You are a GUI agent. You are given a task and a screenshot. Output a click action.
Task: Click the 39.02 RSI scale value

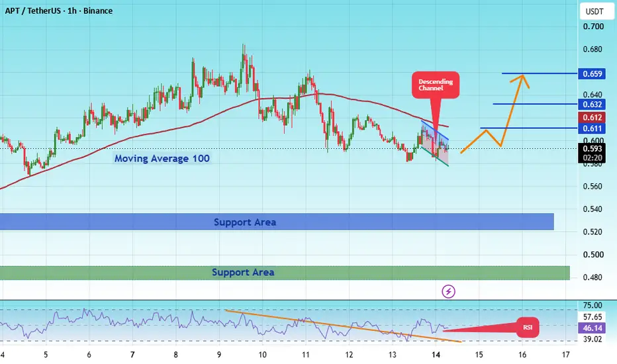(x=593, y=339)
